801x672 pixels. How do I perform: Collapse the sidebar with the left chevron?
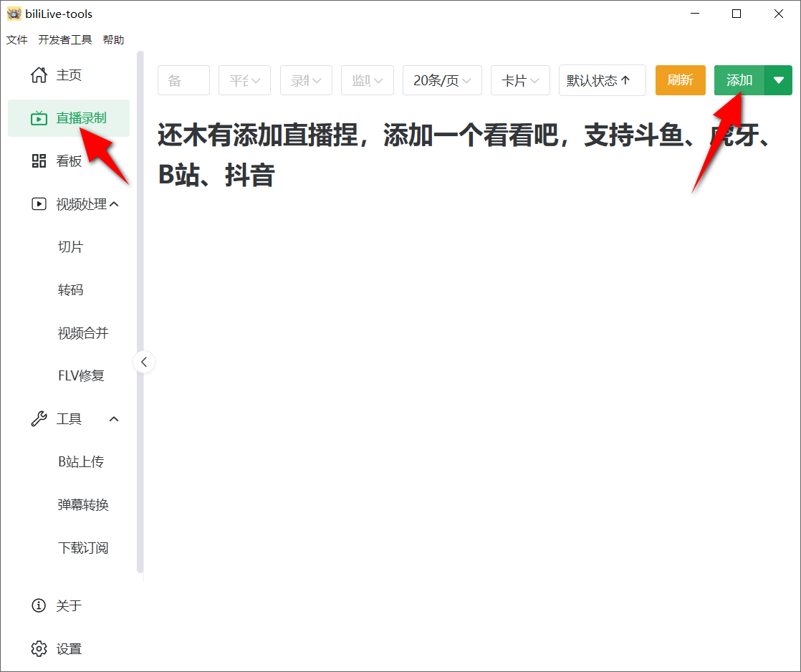coord(144,362)
